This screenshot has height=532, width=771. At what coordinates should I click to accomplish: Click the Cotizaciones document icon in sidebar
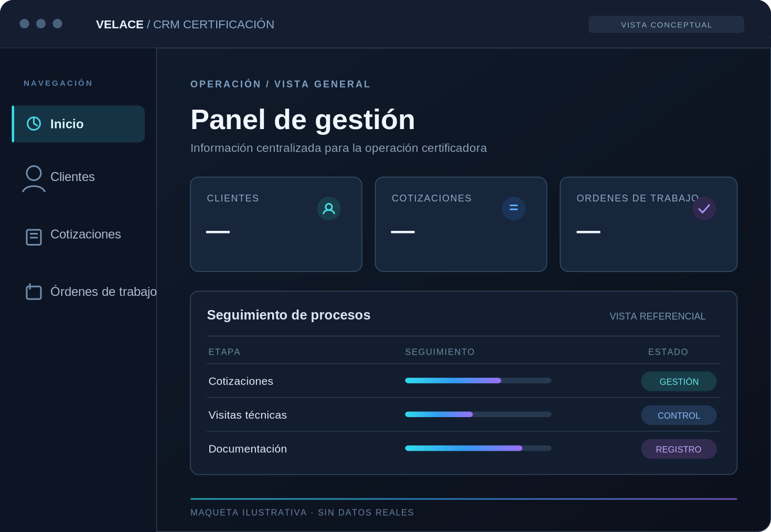[x=34, y=237]
